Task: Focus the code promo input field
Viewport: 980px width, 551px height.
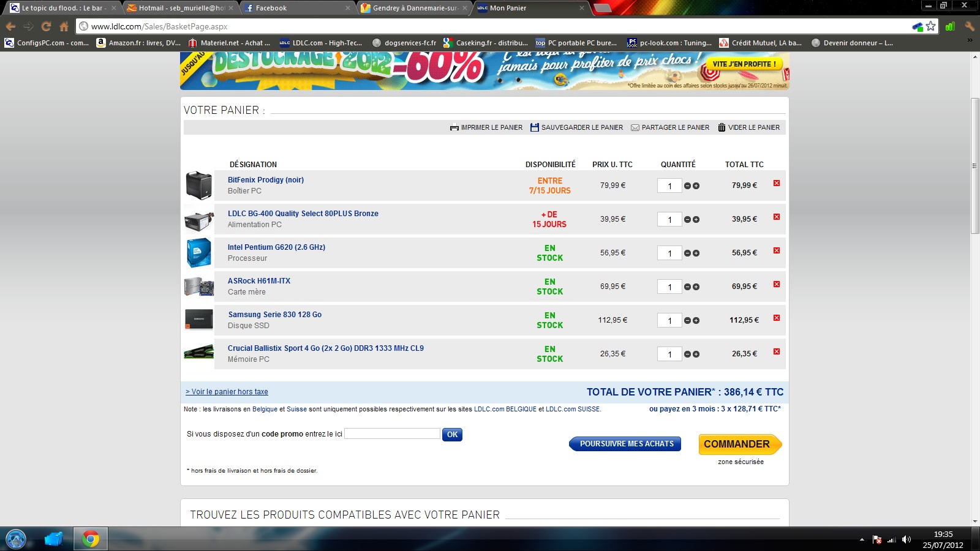Action: pos(392,433)
